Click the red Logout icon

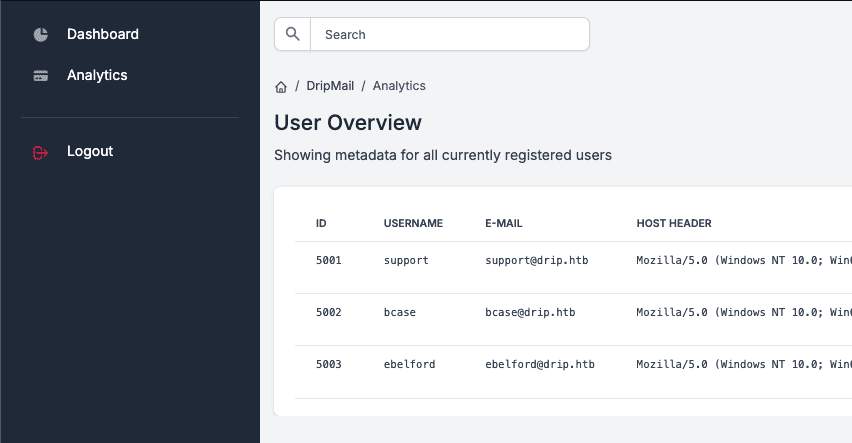41,153
